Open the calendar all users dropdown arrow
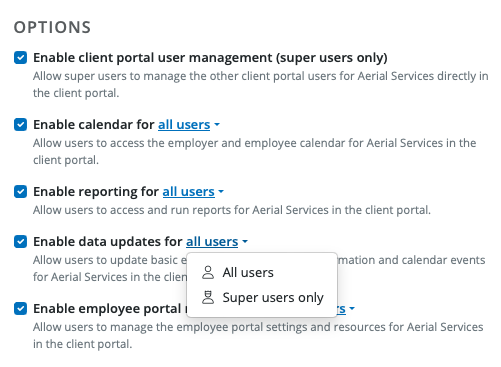Image resolution: width=501 pixels, height=367 pixels. click(x=217, y=125)
